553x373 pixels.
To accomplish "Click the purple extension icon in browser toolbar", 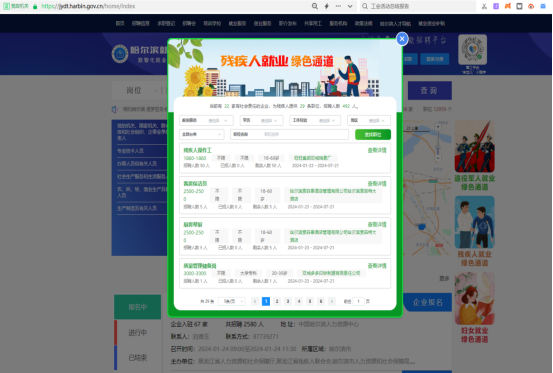I will [x=496, y=6].
